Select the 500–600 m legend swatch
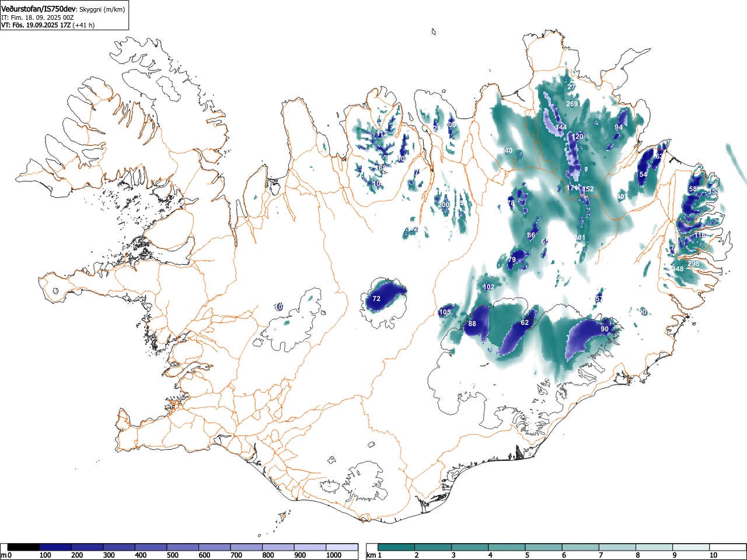Screen dimensions: 747x560 click(183, 547)
